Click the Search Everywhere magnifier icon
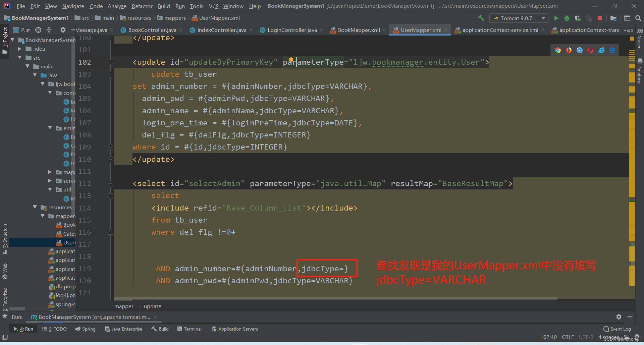Image resolution: width=644 pixels, height=345 pixels. (639, 18)
